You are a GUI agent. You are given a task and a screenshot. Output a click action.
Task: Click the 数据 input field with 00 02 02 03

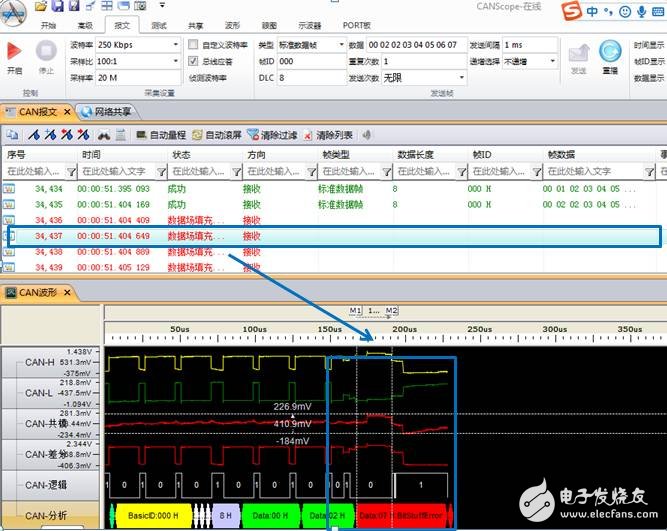(x=416, y=45)
